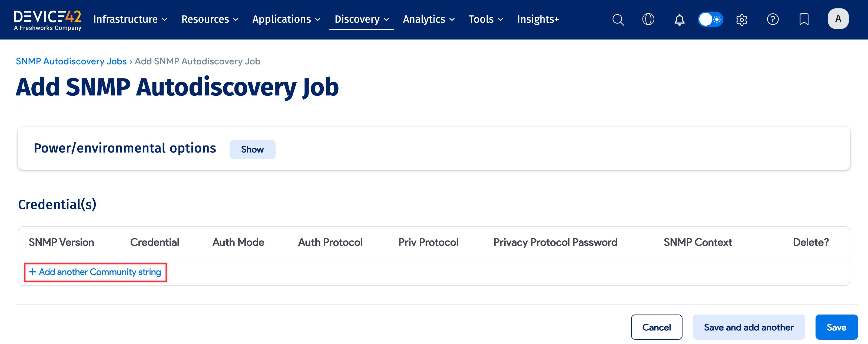
Task: Show Power/environmental options
Action: 252,149
